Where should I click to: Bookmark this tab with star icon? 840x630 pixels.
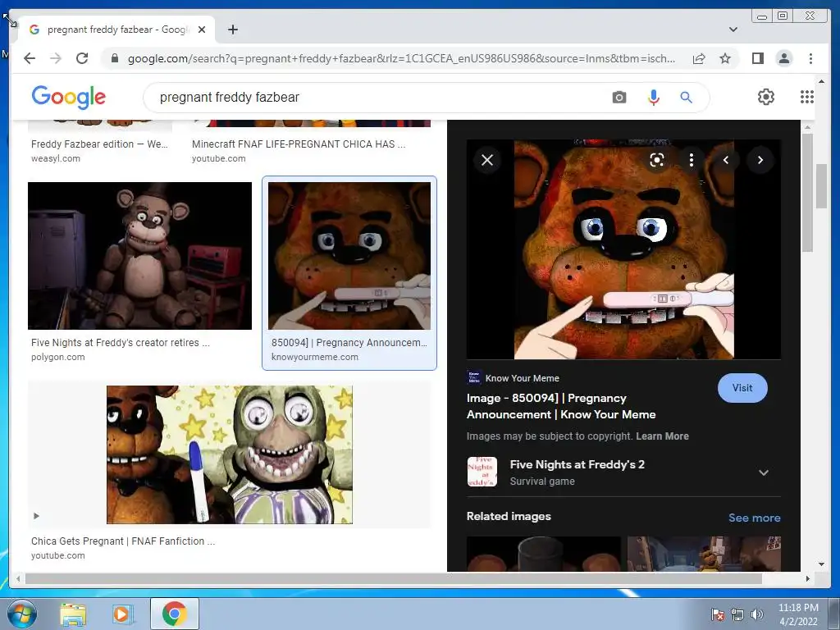[x=725, y=58]
